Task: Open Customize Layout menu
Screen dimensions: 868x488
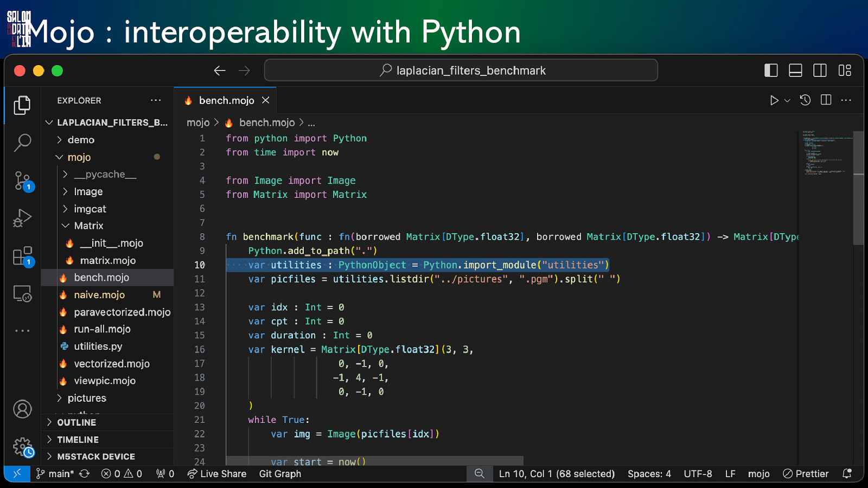Action: click(845, 70)
